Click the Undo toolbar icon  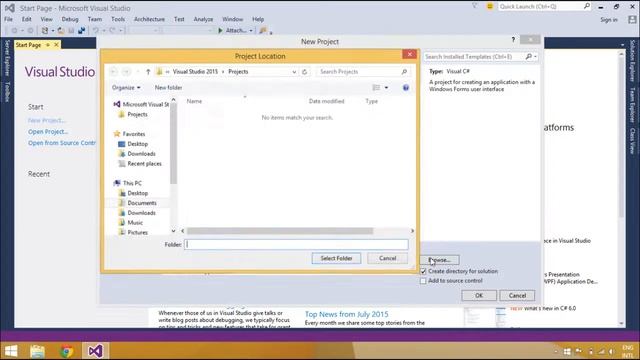pos(96,30)
